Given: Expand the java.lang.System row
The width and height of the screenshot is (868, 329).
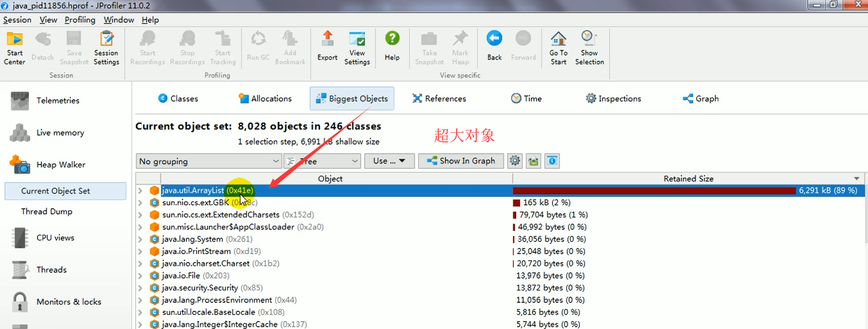Looking at the screenshot, I should (140, 239).
